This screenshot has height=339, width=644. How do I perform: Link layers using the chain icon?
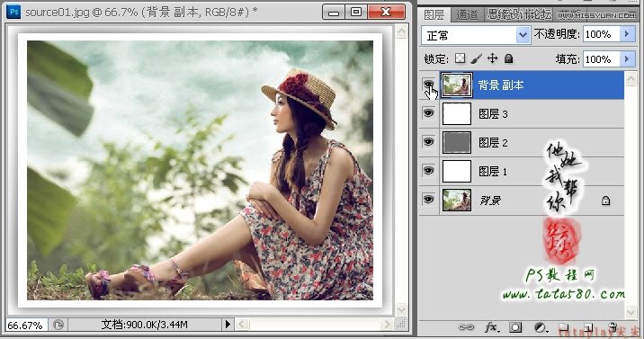466,327
